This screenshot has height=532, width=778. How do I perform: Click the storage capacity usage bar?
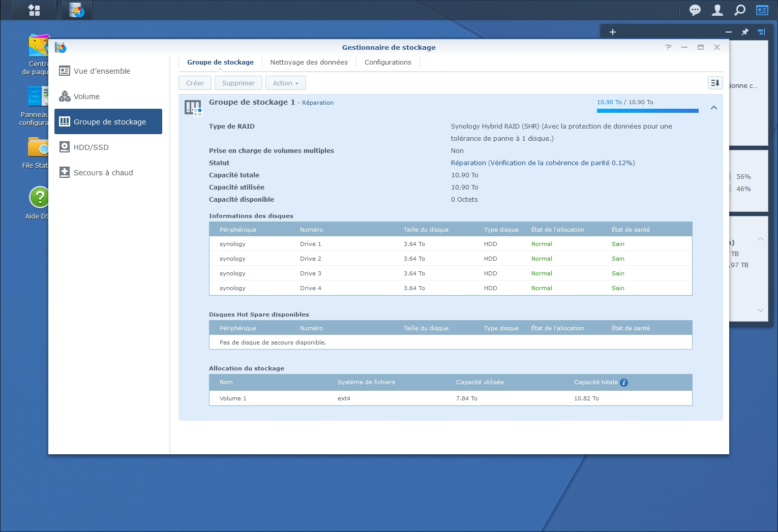pos(647,110)
